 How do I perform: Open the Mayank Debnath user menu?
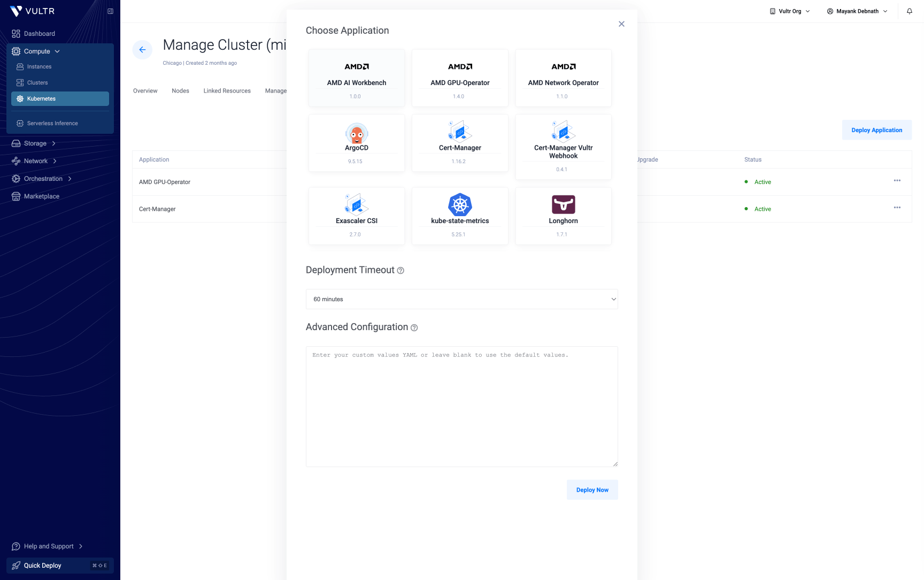pyautogui.click(x=857, y=11)
